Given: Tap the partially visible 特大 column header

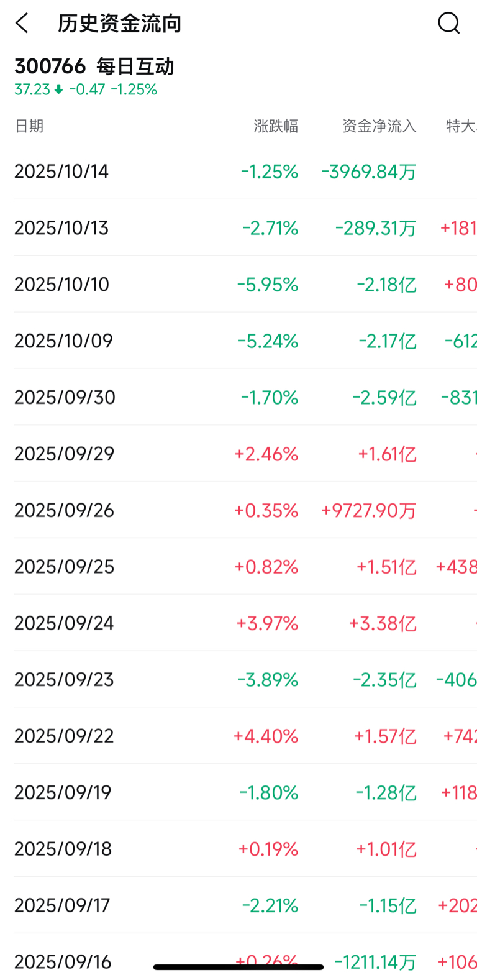Looking at the screenshot, I should pos(461,126).
